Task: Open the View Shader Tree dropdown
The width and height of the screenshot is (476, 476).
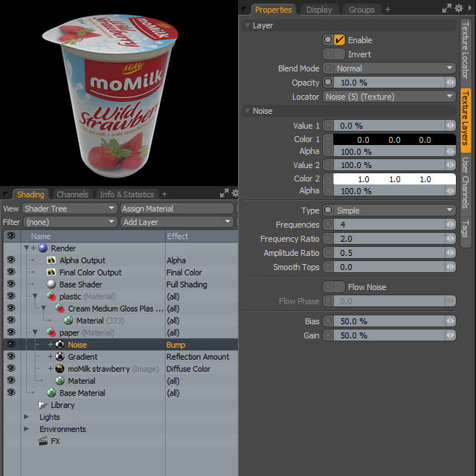Action: (69, 208)
